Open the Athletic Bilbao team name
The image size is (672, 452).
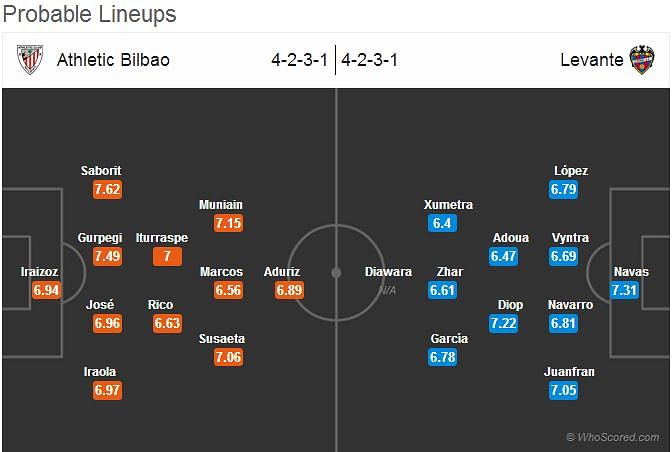[x=113, y=60]
